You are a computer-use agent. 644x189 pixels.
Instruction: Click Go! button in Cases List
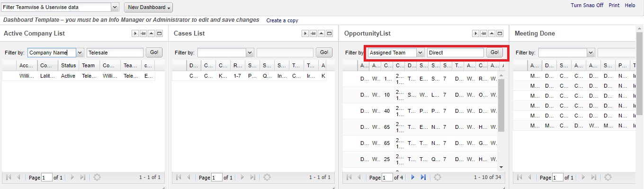[x=324, y=53]
